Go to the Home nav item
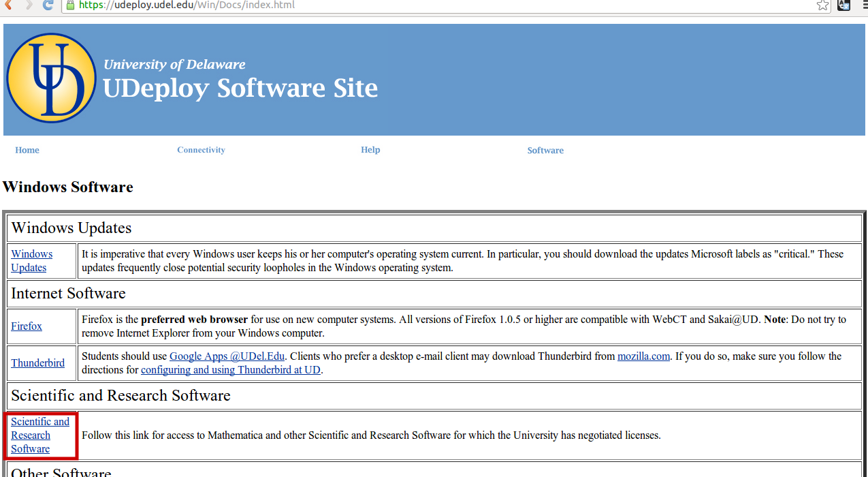868x477 pixels. pos(27,150)
